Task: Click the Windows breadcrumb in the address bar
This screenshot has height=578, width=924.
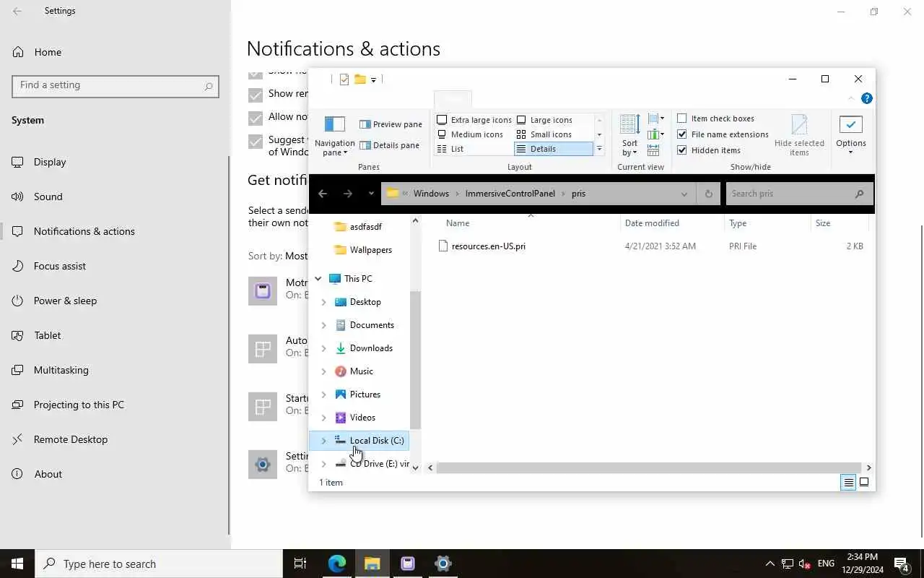Action: click(431, 194)
